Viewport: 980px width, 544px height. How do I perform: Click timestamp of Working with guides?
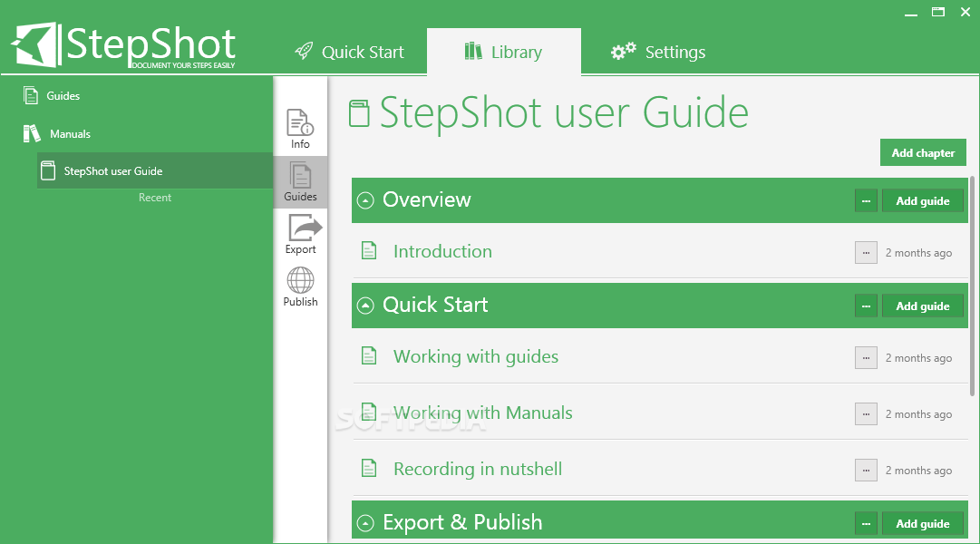point(918,357)
